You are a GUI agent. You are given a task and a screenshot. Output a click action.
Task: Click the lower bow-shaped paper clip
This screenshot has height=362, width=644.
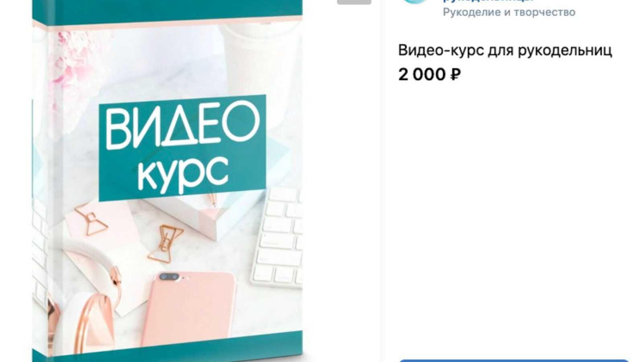pyautogui.click(x=165, y=243)
